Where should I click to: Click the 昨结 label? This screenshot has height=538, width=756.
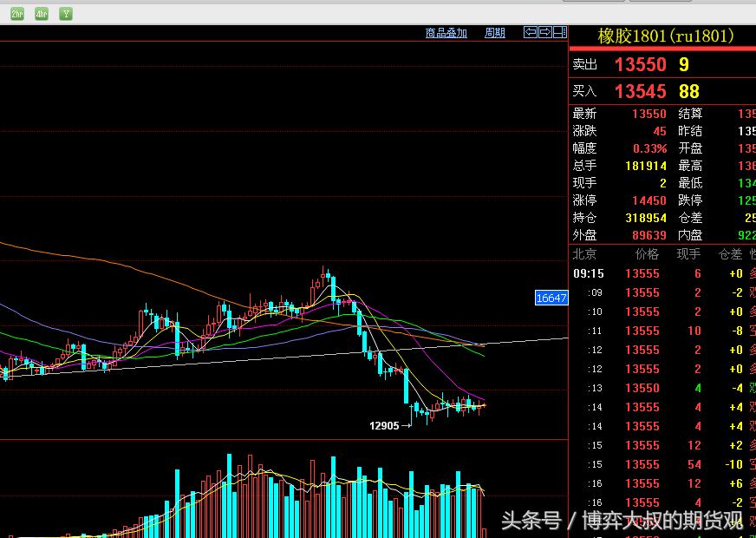coord(690,131)
